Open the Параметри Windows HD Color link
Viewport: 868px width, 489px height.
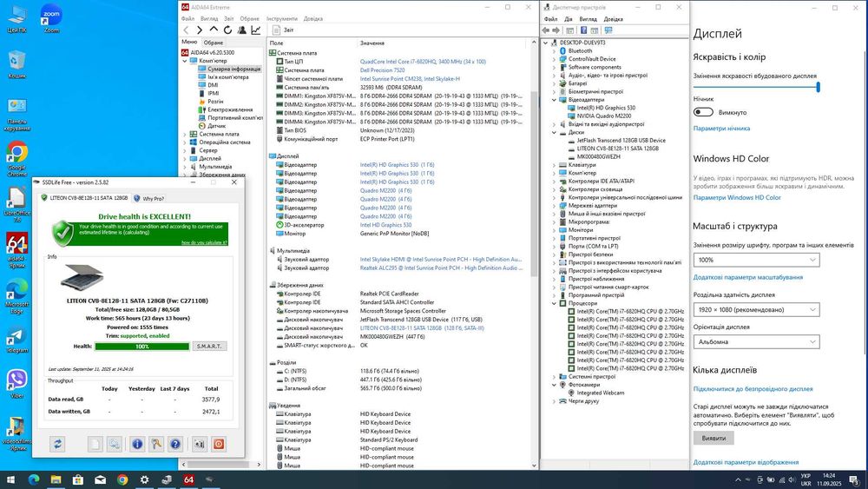click(737, 198)
